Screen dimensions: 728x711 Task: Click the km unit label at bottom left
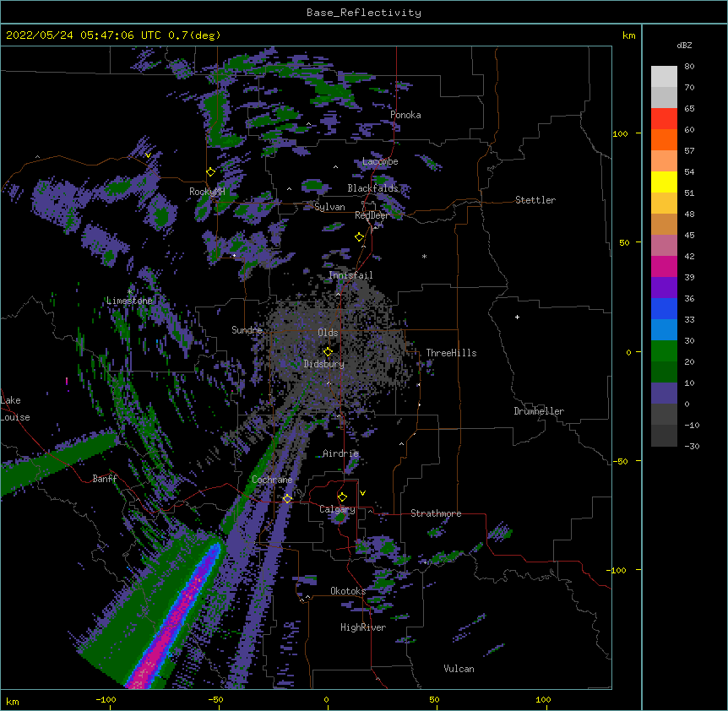click(x=13, y=702)
